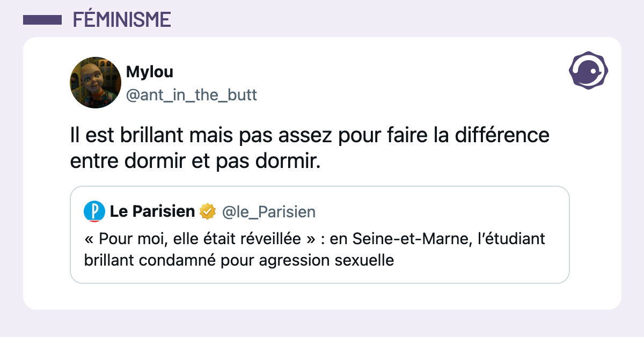This screenshot has width=644, height=337.
Task: Click the Le Parisien round logo
Action: 94,211
